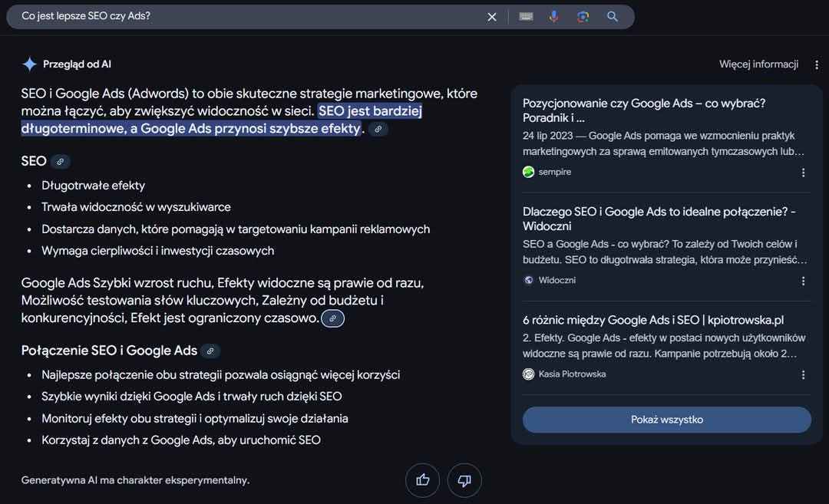Open Więcej informacji link
This screenshot has height=504, width=829.
pos(758,64)
